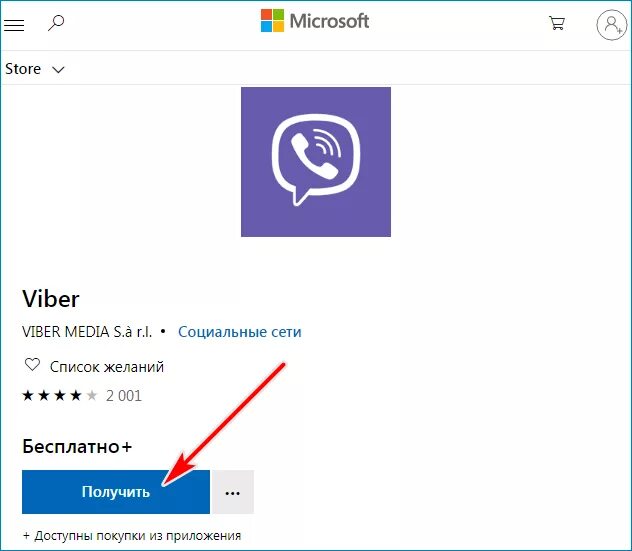
Task: Click the Список желаний label
Action: pos(107,367)
